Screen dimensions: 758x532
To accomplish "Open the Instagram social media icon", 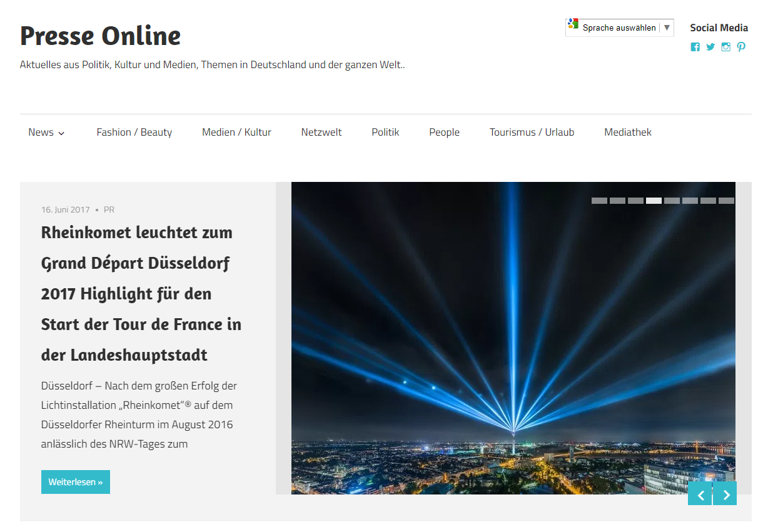I will tap(725, 47).
